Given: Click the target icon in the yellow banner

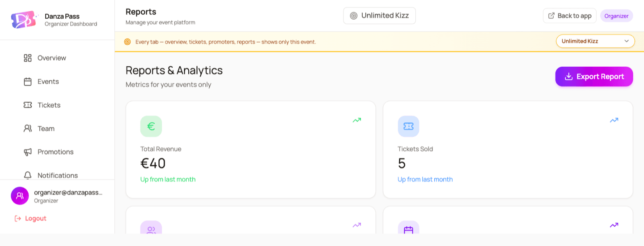Looking at the screenshot, I should pyautogui.click(x=127, y=42).
